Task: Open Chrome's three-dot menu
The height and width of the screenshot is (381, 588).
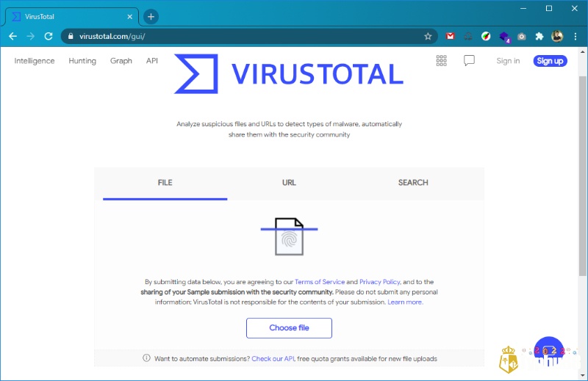Action: tap(576, 37)
